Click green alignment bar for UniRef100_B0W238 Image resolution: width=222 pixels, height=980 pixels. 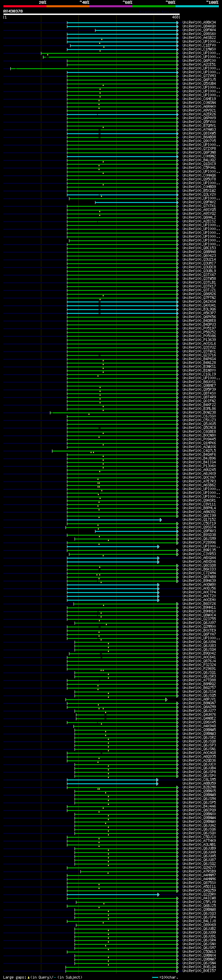[x=114, y=412]
